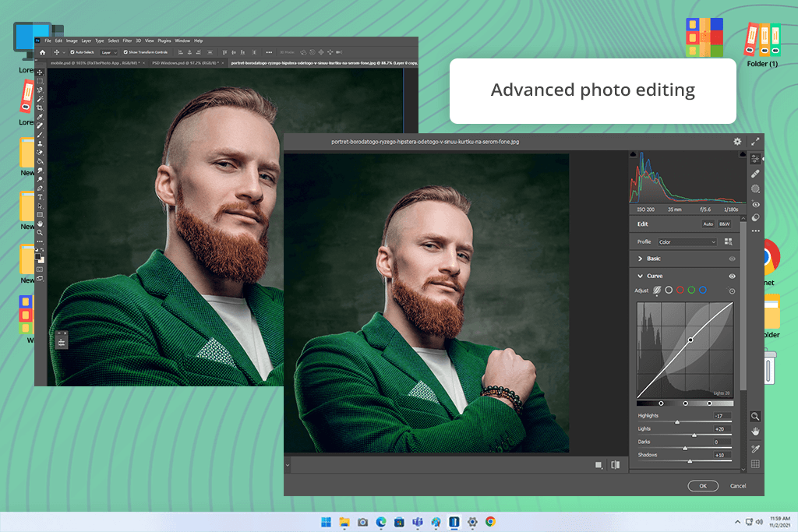Open the Profile Color dropdown
The image size is (798, 532).
tap(687, 242)
